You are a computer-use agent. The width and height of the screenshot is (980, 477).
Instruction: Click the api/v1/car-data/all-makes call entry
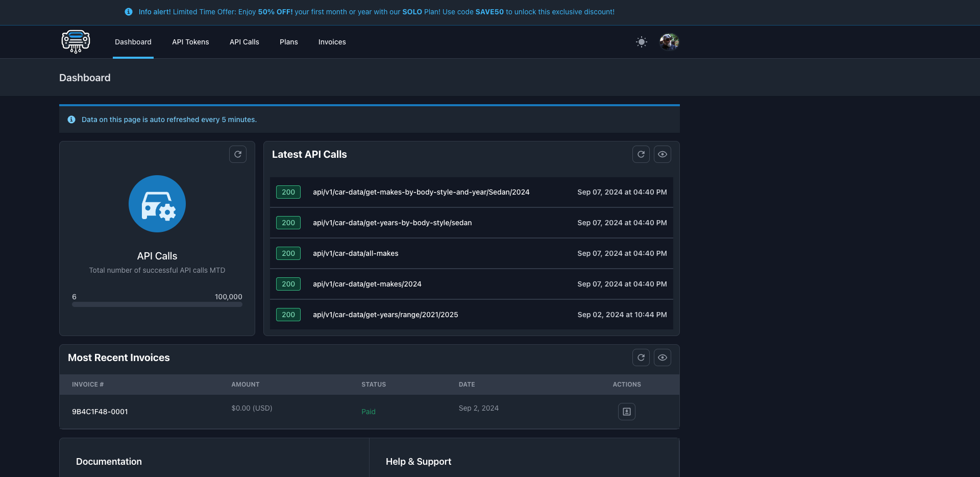(355, 253)
